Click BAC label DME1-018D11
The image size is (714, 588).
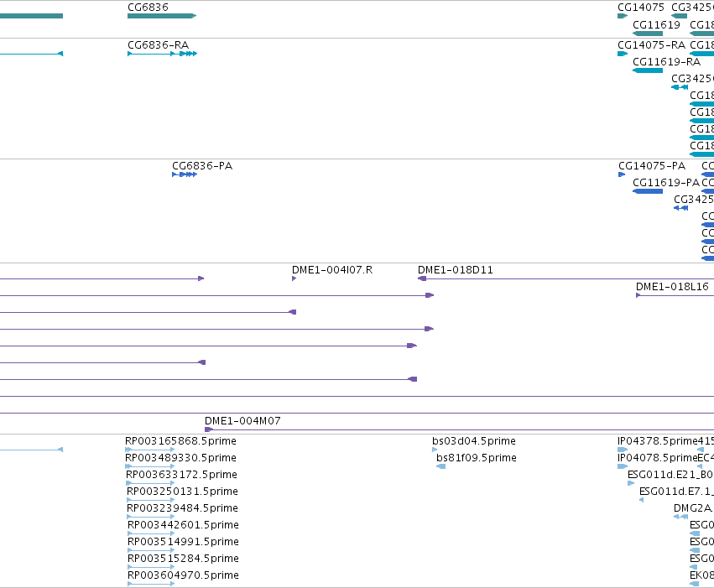tap(456, 270)
